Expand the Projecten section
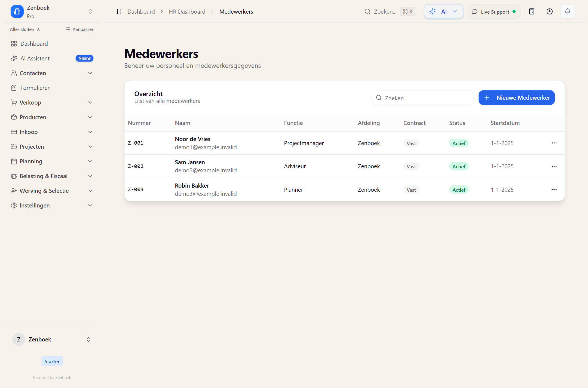Screen dimensions: 588x388 52,146
